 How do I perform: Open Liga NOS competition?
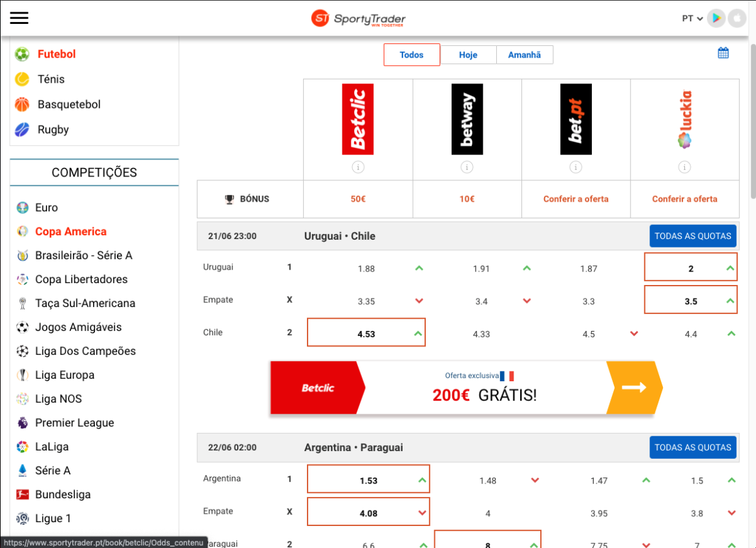(x=58, y=399)
